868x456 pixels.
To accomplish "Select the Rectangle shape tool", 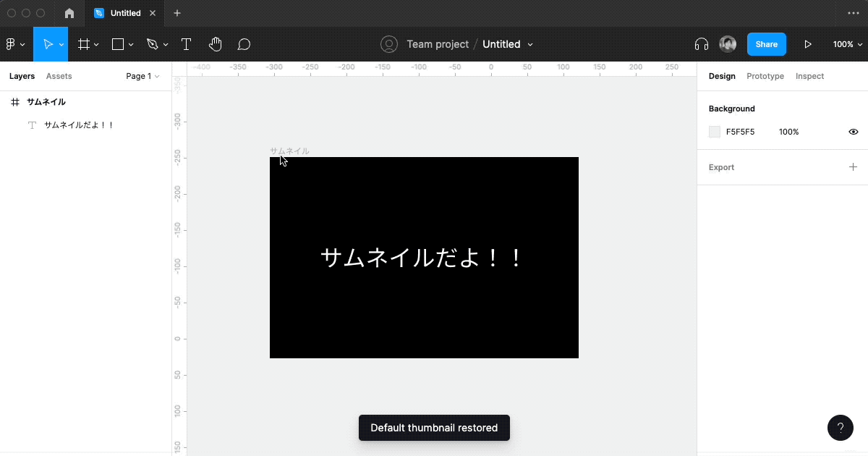I will [117, 44].
